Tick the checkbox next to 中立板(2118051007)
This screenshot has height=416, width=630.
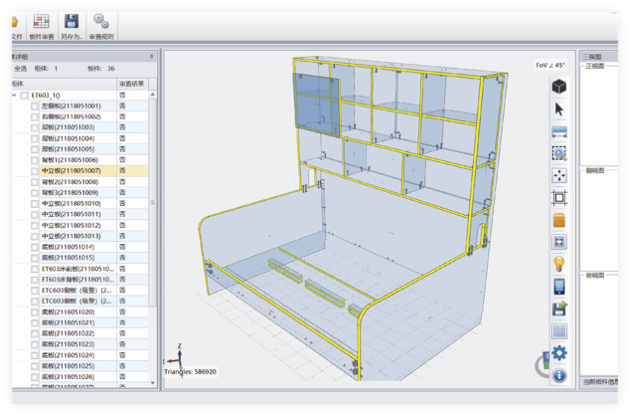(36, 171)
